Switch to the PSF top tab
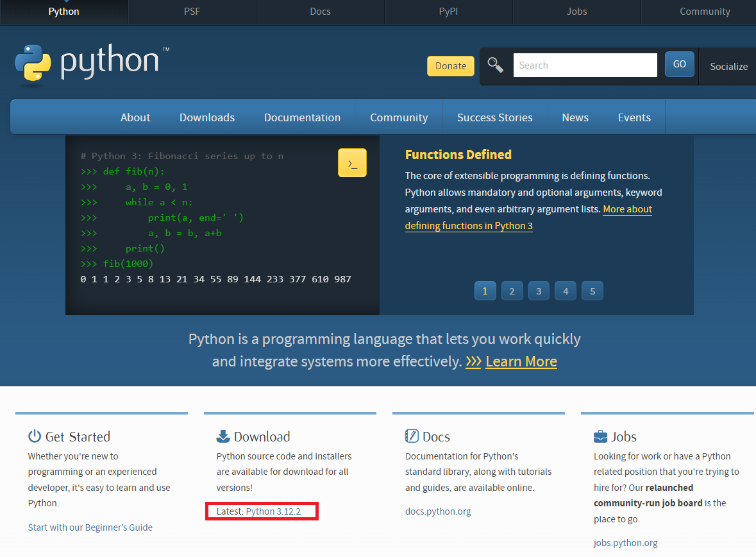 pos(192,12)
